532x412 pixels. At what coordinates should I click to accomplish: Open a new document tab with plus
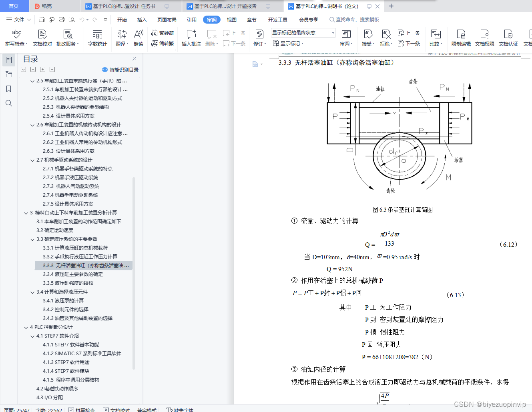[391, 6]
